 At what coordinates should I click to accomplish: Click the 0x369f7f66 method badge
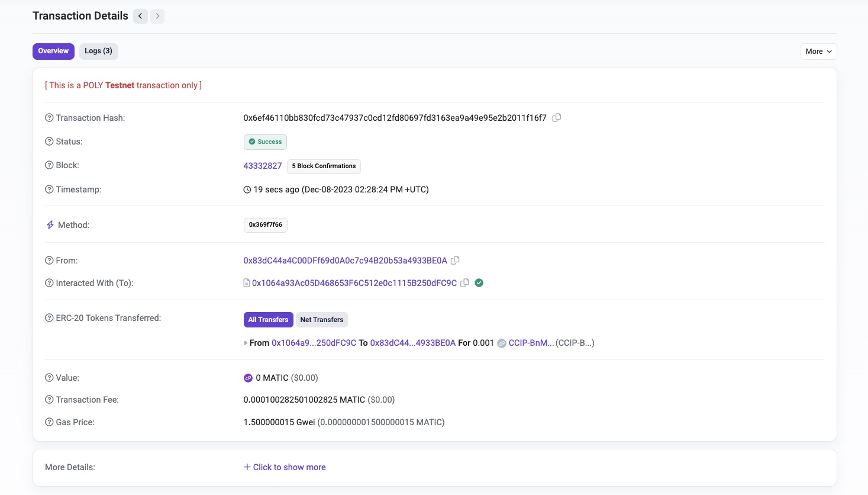(266, 225)
